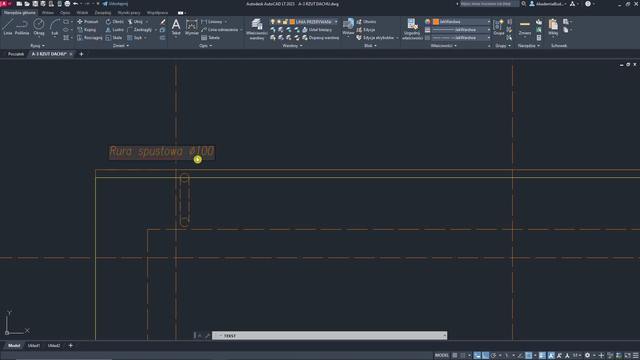Toggle the layer lock padlock icon
The height and width of the screenshot is (360, 640).
(x=285, y=22)
